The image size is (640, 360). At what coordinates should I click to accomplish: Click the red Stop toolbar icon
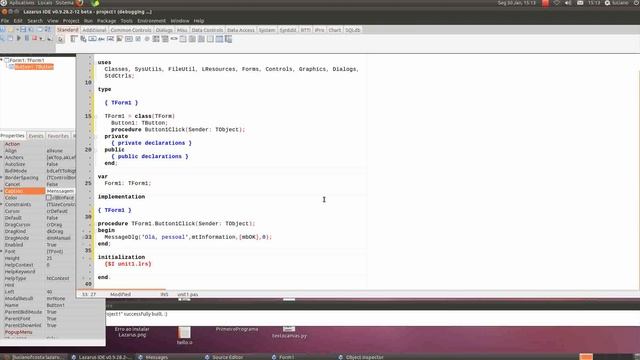(x=34, y=38)
